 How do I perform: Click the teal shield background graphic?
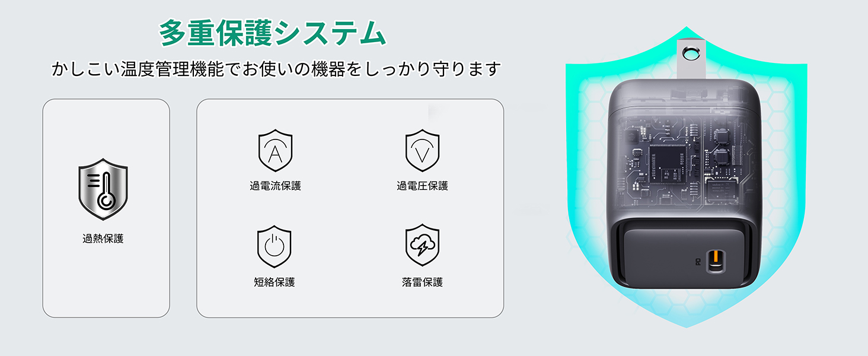[686, 177]
